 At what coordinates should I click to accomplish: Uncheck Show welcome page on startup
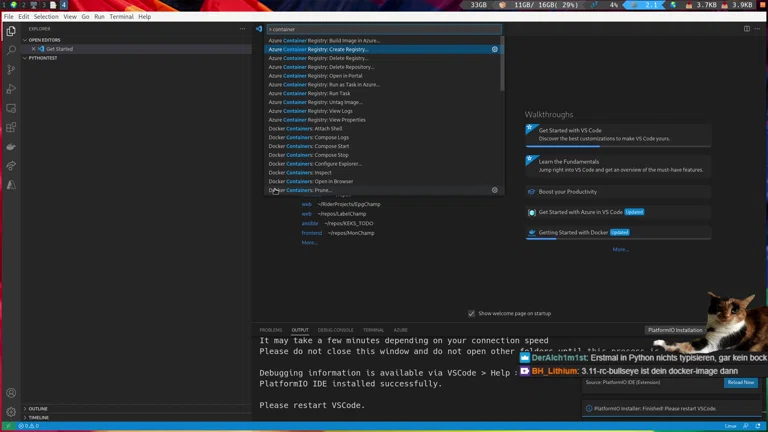[x=472, y=313]
